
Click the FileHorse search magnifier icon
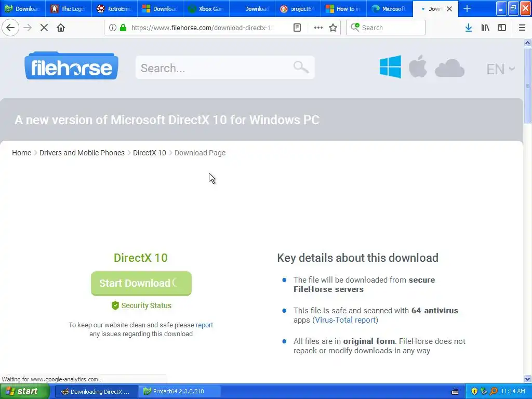click(301, 67)
